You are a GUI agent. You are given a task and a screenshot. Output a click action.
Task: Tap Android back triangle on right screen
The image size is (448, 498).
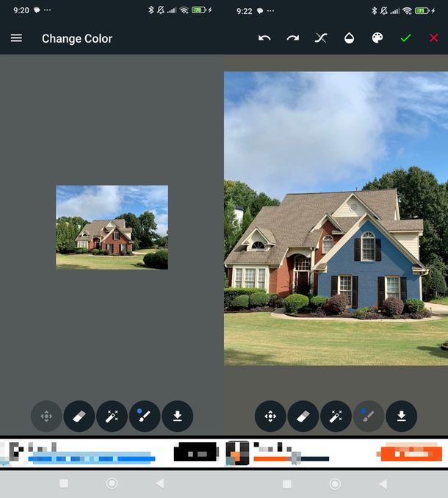[x=383, y=484]
